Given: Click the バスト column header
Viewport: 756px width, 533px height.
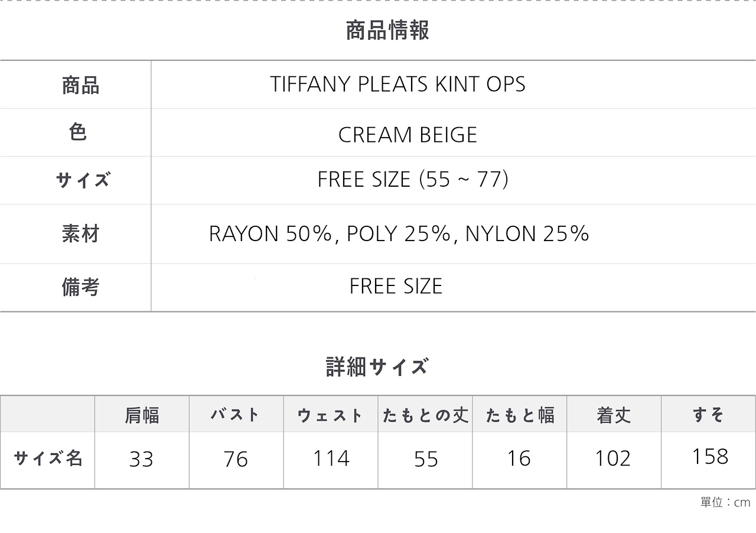Looking at the screenshot, I should (236, 414).
